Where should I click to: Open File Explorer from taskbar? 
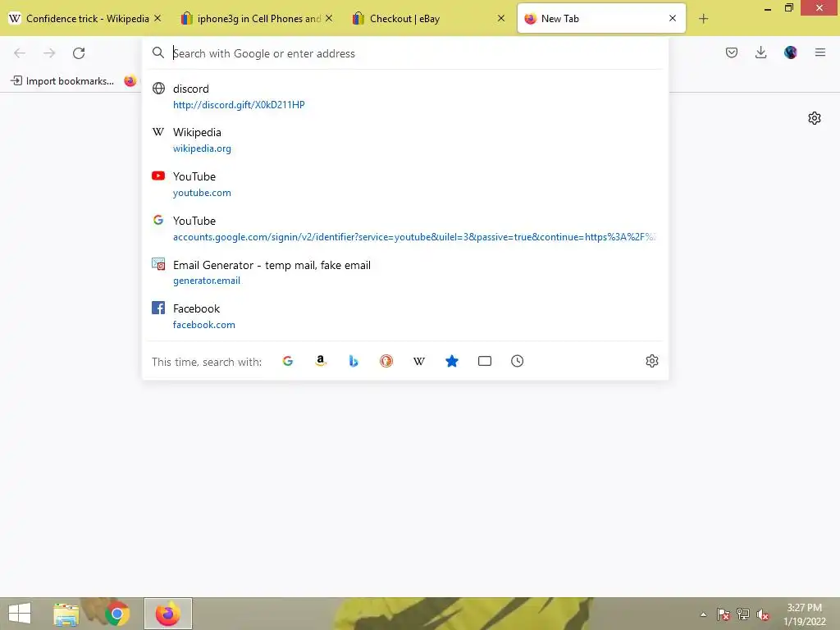[66, 614]
